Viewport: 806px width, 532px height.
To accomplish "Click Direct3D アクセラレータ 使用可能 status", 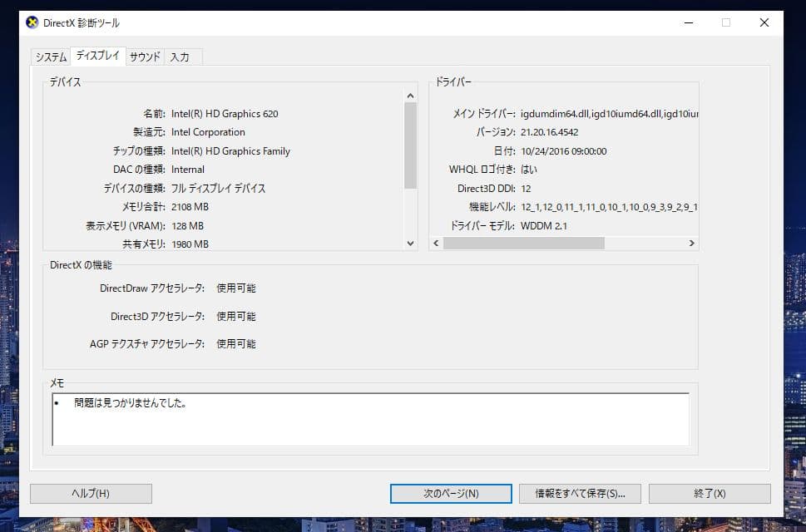I will pos(236,317).
